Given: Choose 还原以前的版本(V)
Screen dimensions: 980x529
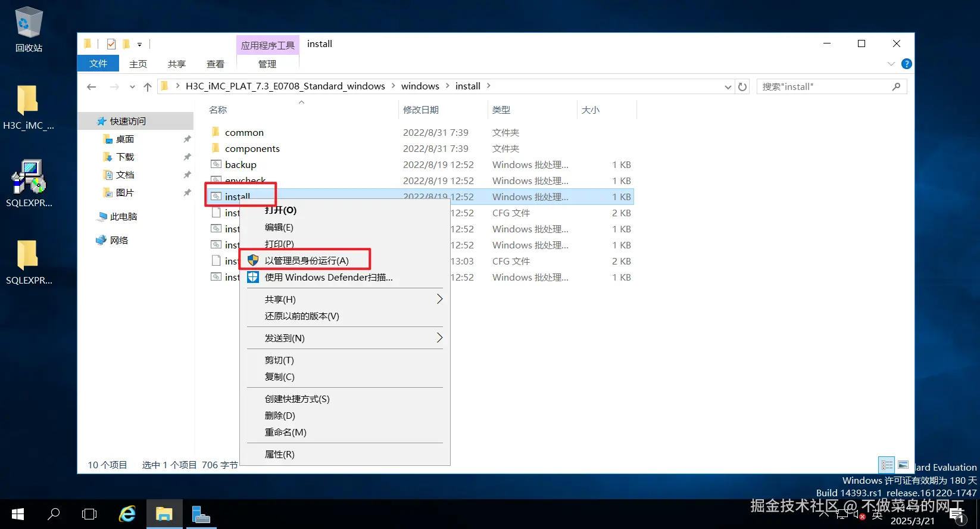Looking at the screenshot, I should pos(345,316).
